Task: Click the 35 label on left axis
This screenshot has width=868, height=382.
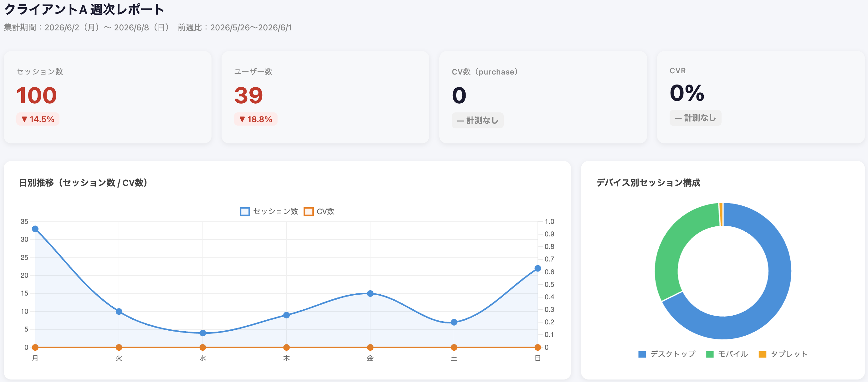Action: pyautogui.click(x=24, y=221)
